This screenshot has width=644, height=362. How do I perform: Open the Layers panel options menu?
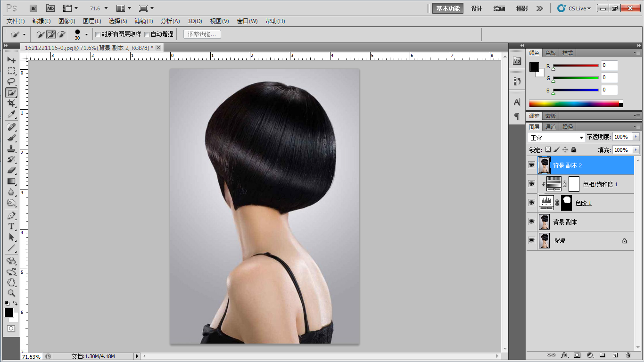pyautogui.click(x=636, y=127)
